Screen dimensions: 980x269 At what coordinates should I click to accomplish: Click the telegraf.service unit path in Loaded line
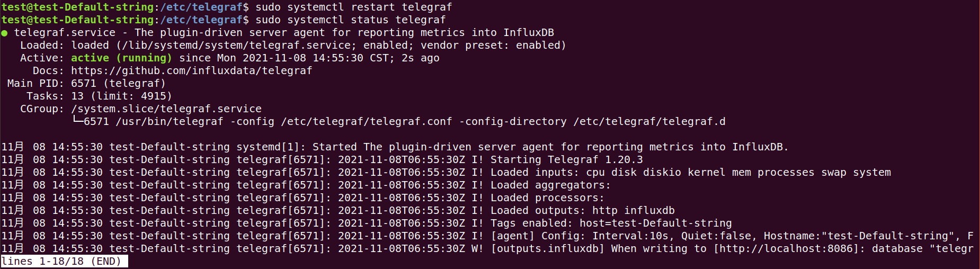click(x=236, y=45)
